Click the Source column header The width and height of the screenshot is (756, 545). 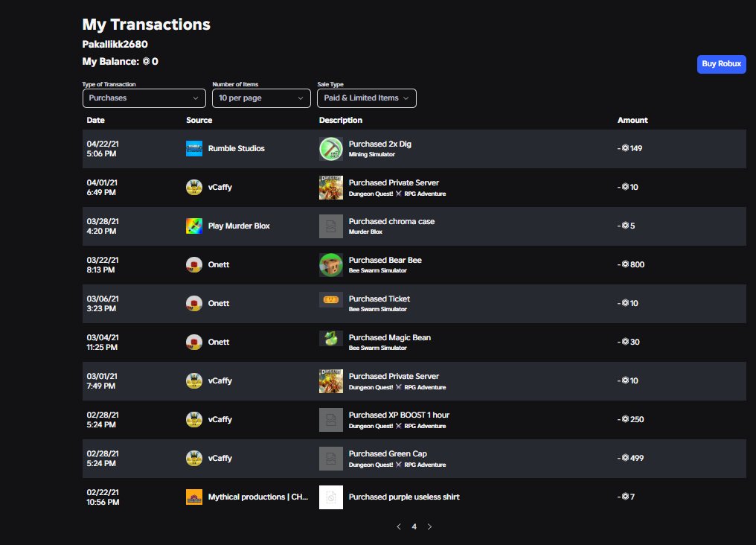pos(199,120)
